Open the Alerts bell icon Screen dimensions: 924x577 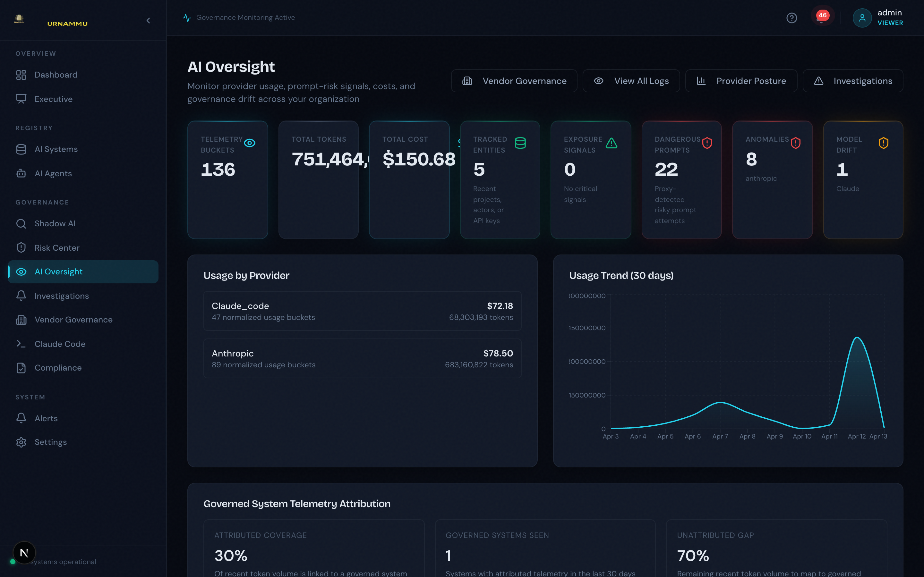21,418
